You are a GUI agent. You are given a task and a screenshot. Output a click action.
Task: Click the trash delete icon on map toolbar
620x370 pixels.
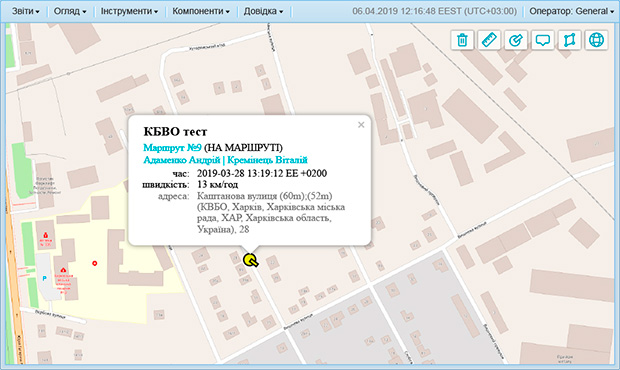(x=462, y=40)
